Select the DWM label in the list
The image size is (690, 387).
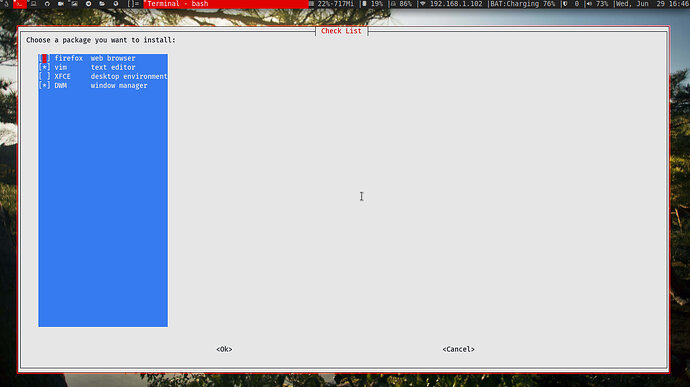61,85
